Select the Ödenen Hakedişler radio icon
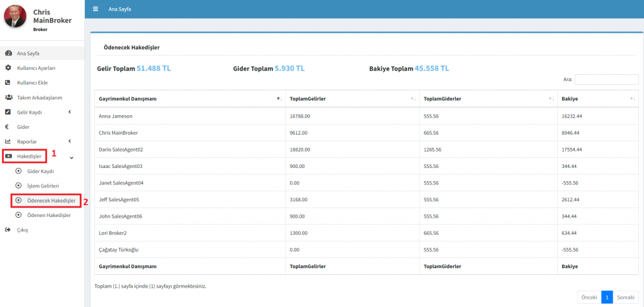Image resolution: width=644 pixels, height=307 pixels. click(18, 215)
